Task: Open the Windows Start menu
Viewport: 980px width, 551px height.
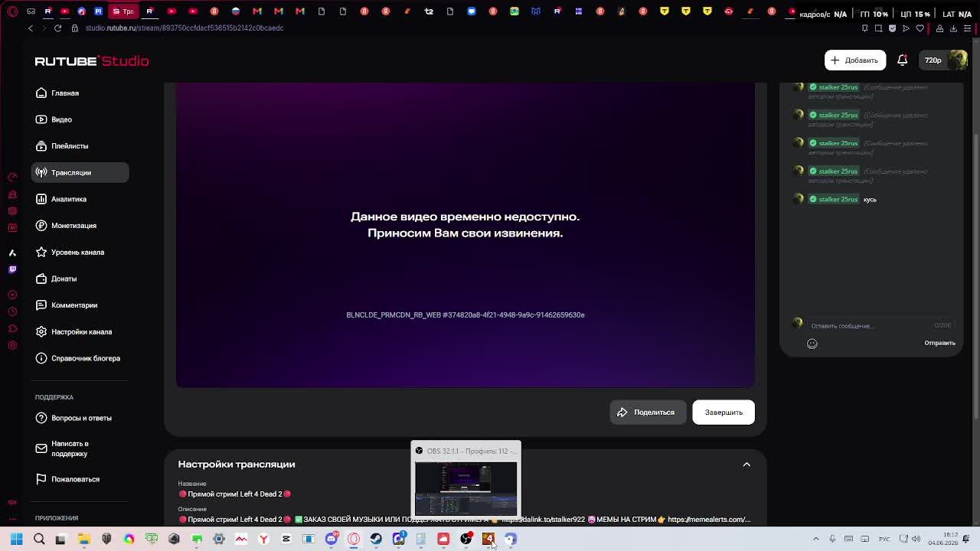Action: click(16, 540)
